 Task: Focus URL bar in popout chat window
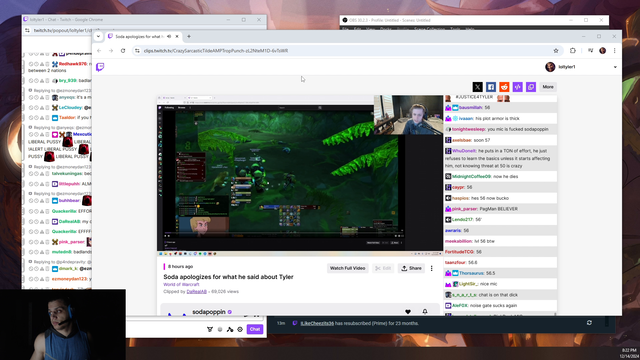(61, 31)
